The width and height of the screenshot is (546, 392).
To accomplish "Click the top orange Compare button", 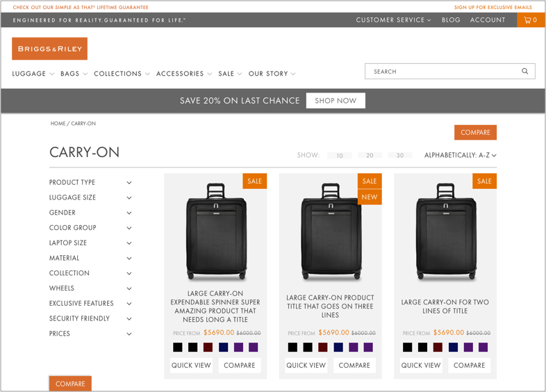I will (475, 133).
